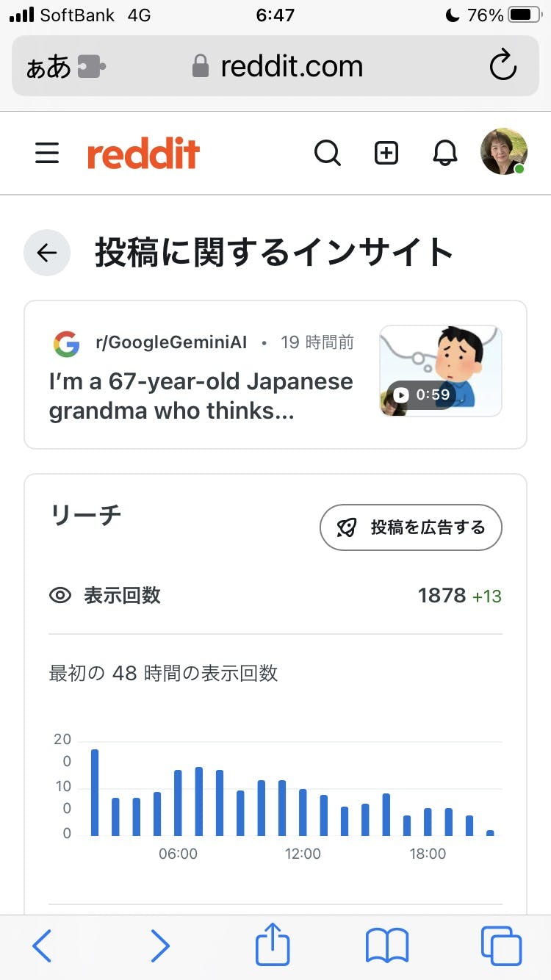Tap the Safari extensions puzzle icon

tap(92, 67)
